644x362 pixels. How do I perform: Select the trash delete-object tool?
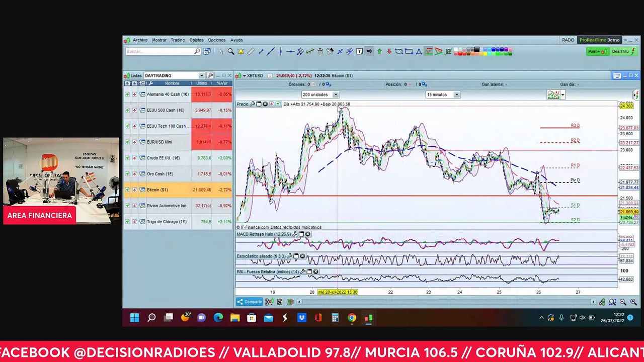tap(320, 51)
